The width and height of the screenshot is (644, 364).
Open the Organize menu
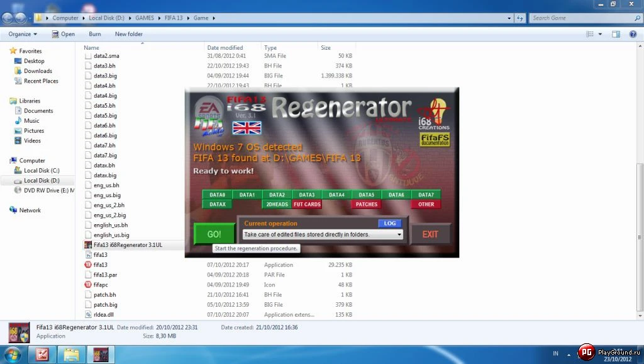point(23,34)
